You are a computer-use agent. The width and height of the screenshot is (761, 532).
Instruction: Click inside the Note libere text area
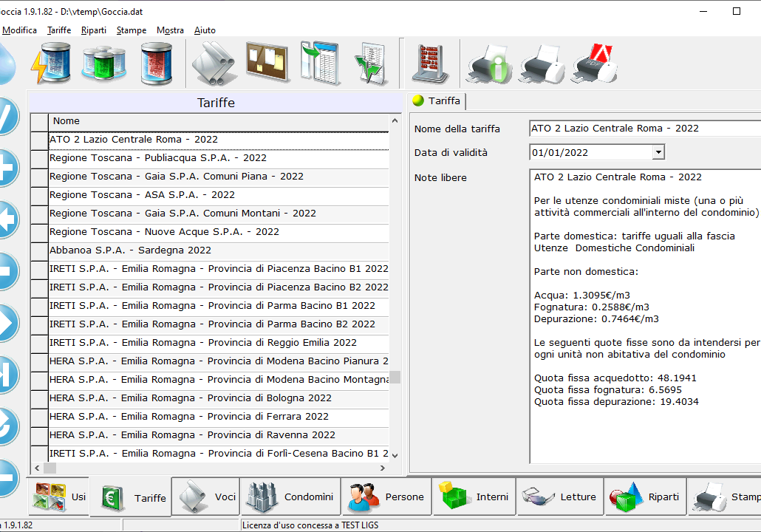(x=645, y=316)
